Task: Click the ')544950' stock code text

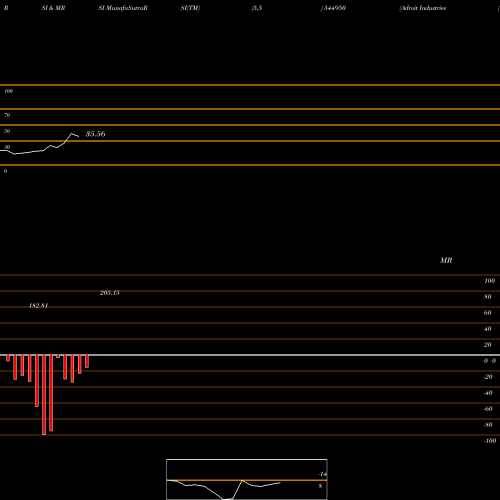Action: 333,8
